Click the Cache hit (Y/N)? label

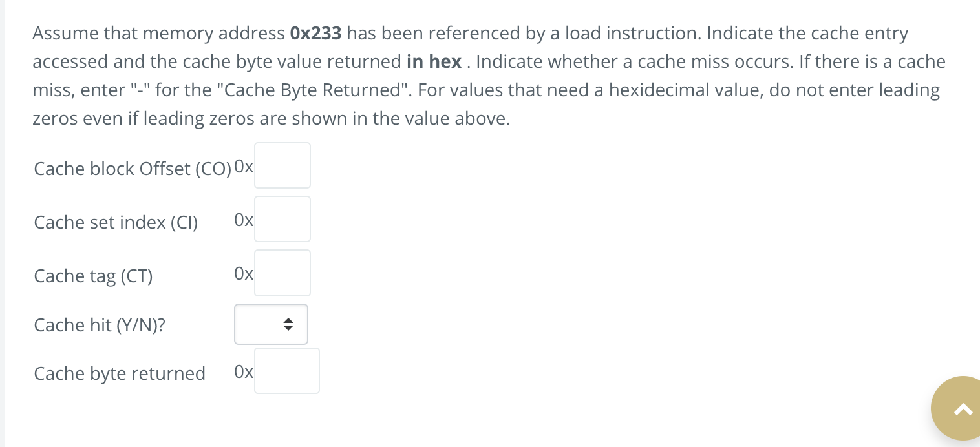(99, 325)
